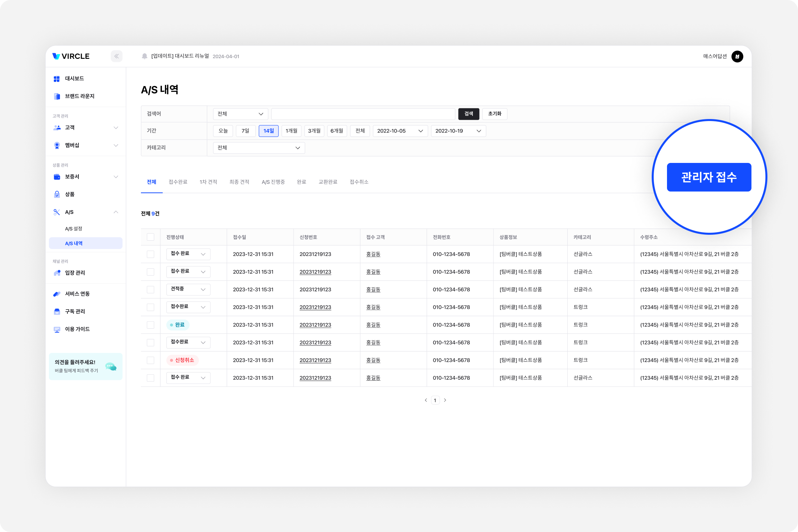
Task: Click the notification bell icon
Action: [x=145, y=56]
